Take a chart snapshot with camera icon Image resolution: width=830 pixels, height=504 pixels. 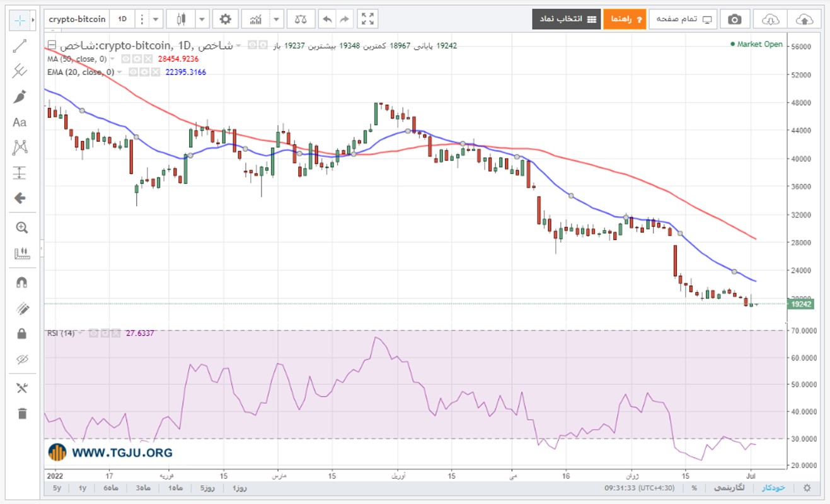734,19
